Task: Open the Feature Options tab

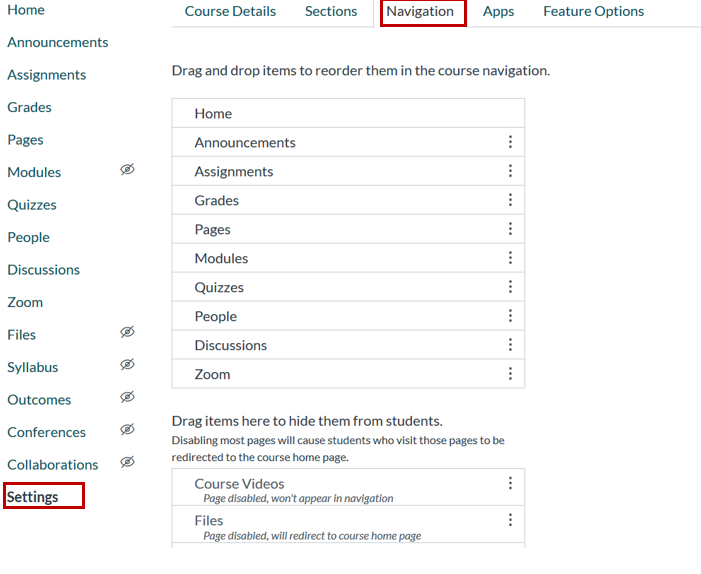Action: pyautogui.click(x=593, y=12)
